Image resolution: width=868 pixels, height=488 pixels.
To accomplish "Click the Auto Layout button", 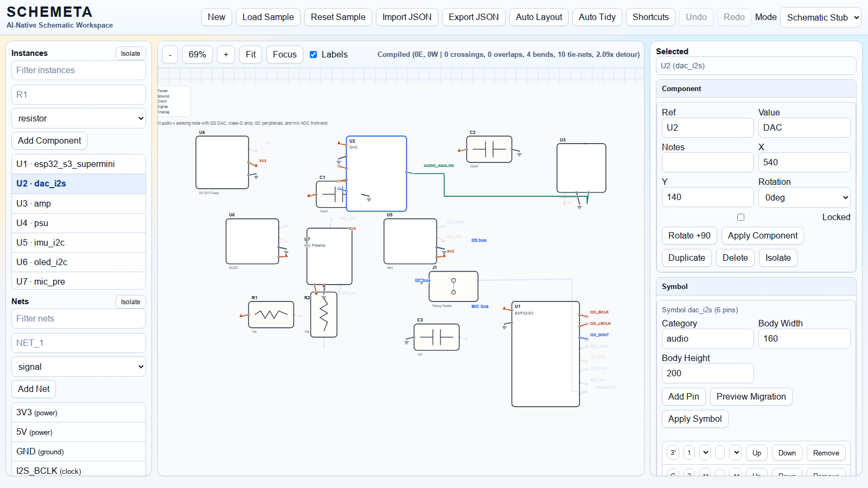I will tap(539, 17).
